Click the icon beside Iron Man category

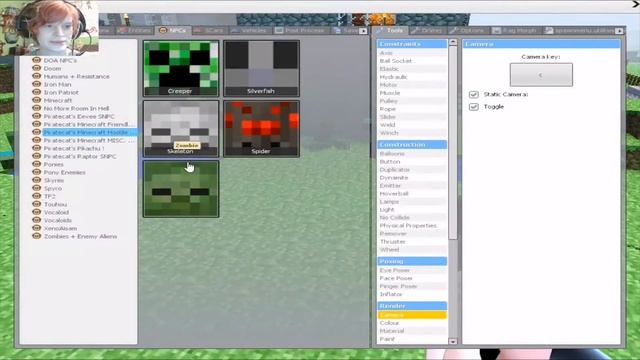(x=37, y=84)
